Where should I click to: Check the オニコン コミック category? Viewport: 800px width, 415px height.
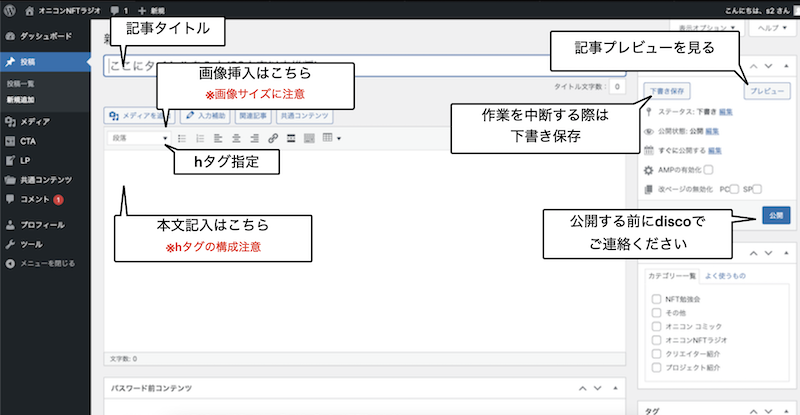tap(656, 326)
